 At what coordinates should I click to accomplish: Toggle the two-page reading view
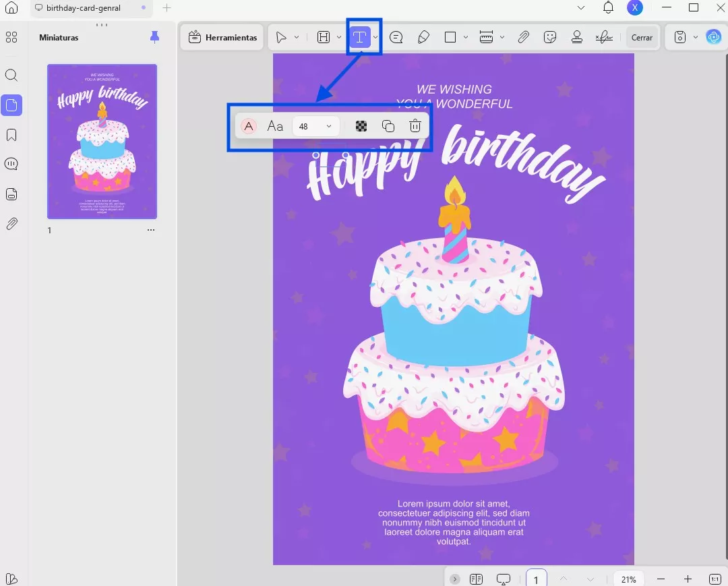coord(476,579)
